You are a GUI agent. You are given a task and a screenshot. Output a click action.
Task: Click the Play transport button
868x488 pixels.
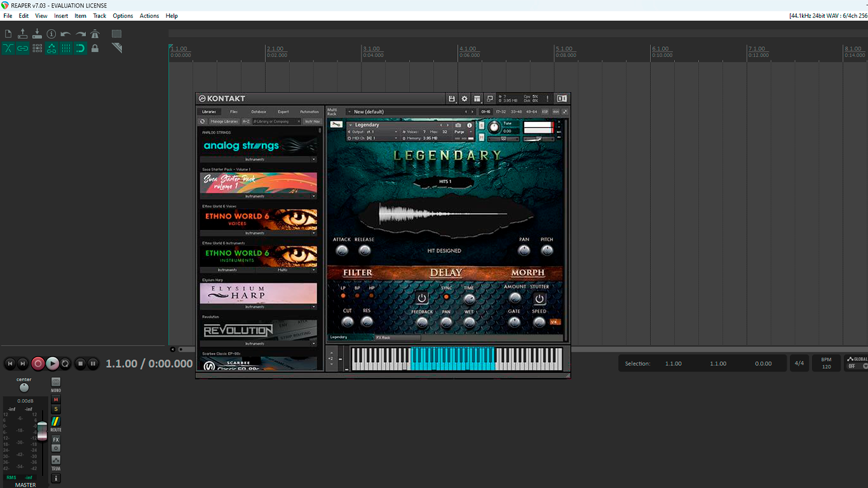52,363
